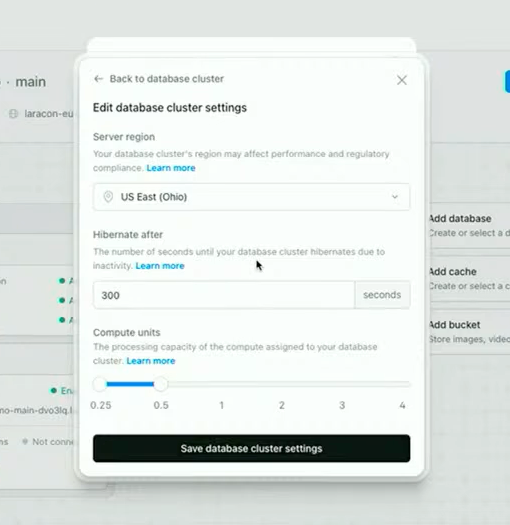510x525 pixels.
Task: Click the main environment title in background
Action: tap(30, 82)
